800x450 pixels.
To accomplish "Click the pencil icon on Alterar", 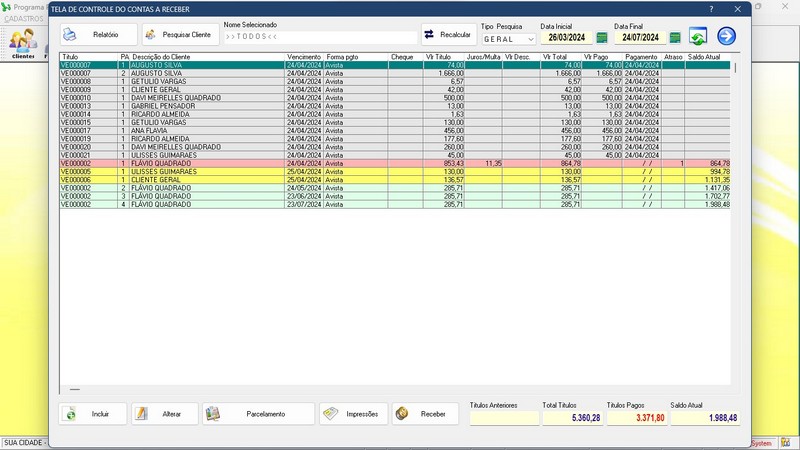I will pyautogui.click(x=141, y=414).
